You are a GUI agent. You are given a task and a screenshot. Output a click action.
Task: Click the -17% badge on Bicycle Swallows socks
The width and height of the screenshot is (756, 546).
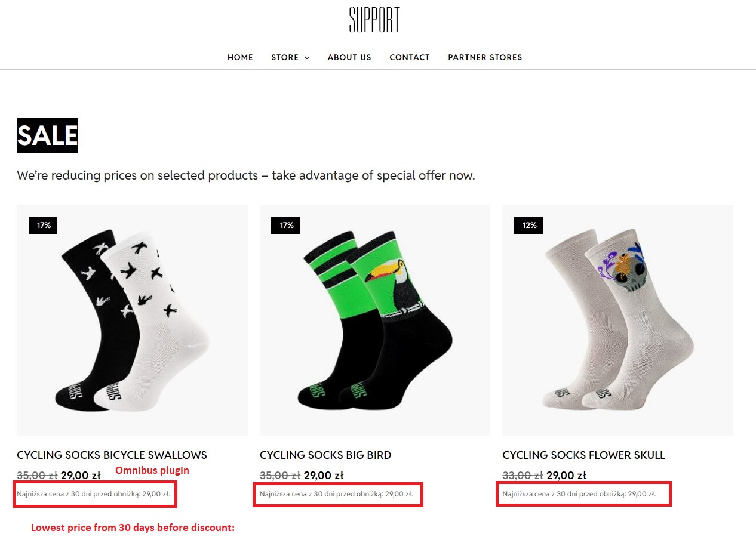pyautogui.click(x=43, y=225)
